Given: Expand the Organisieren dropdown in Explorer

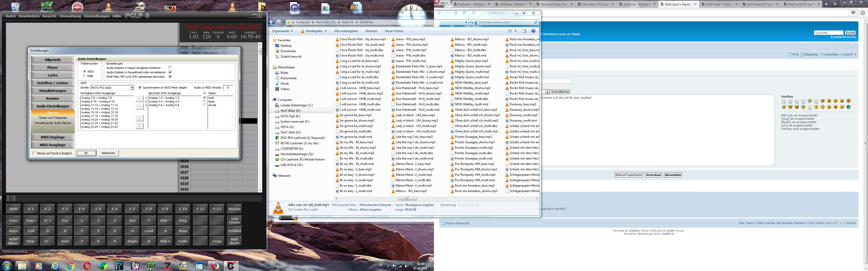Looking at the screenshot, I should click(x=282, y=31).
